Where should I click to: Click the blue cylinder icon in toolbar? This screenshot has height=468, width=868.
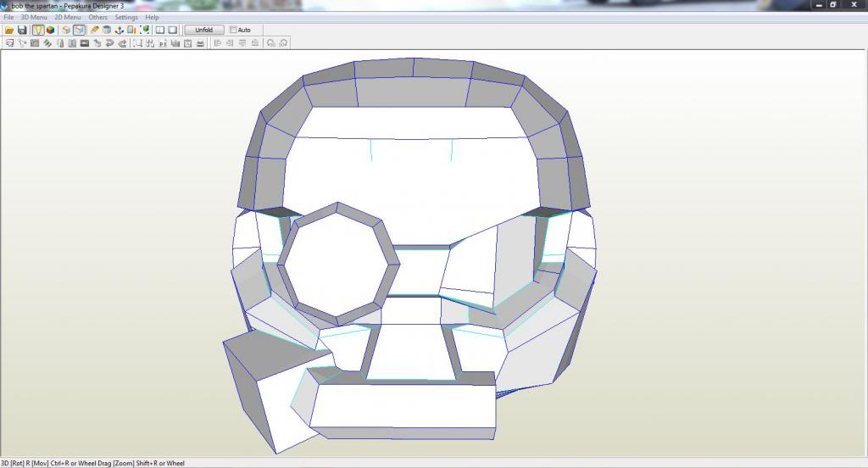click(x=107, y=30)
